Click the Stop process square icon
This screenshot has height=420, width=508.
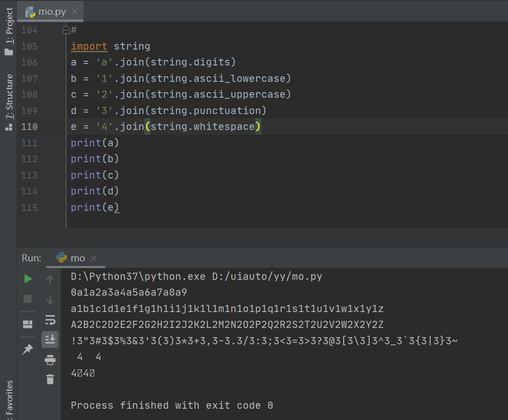click(28, 298)
